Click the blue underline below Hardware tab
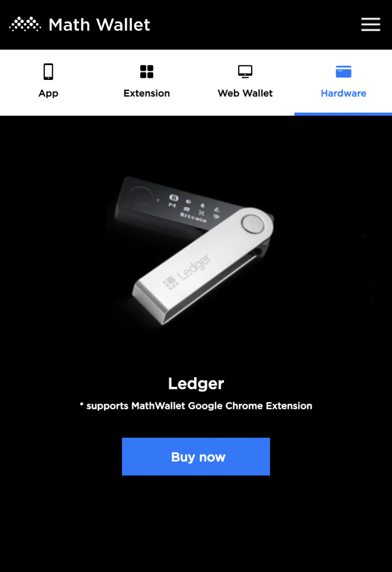 click(x=343, y=114)
